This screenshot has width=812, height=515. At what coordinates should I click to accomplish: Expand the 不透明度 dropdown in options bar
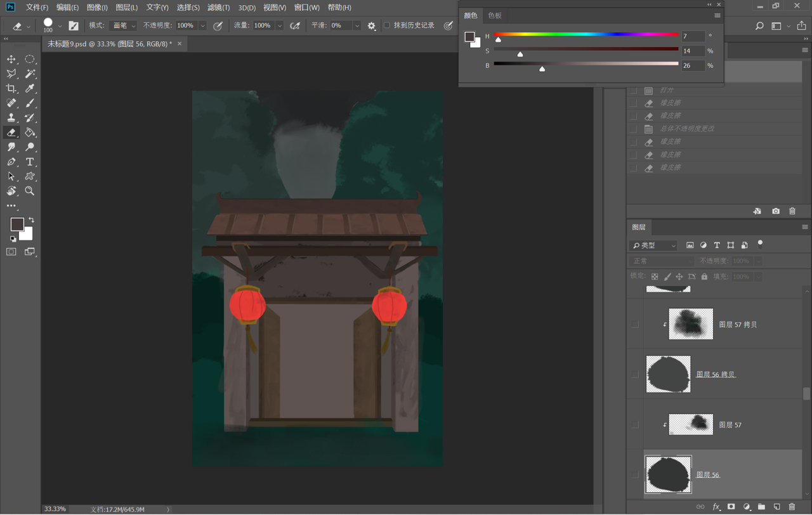point(202,26)
